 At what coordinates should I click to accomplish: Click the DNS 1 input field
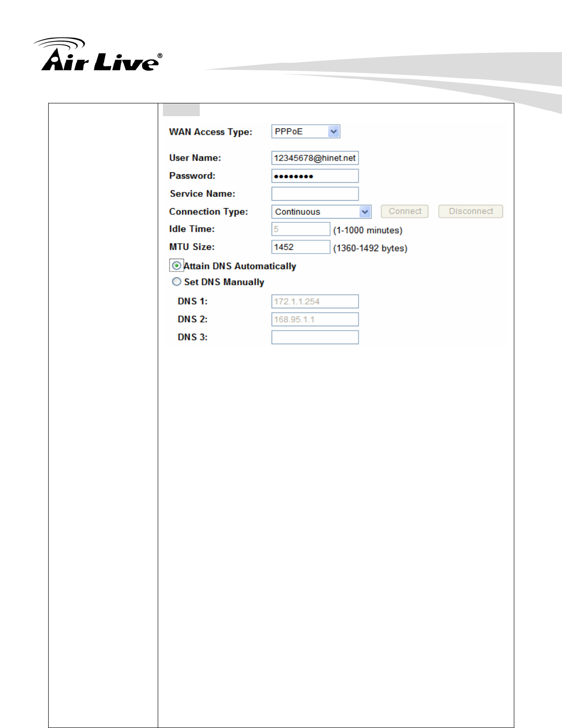(315, 302)
